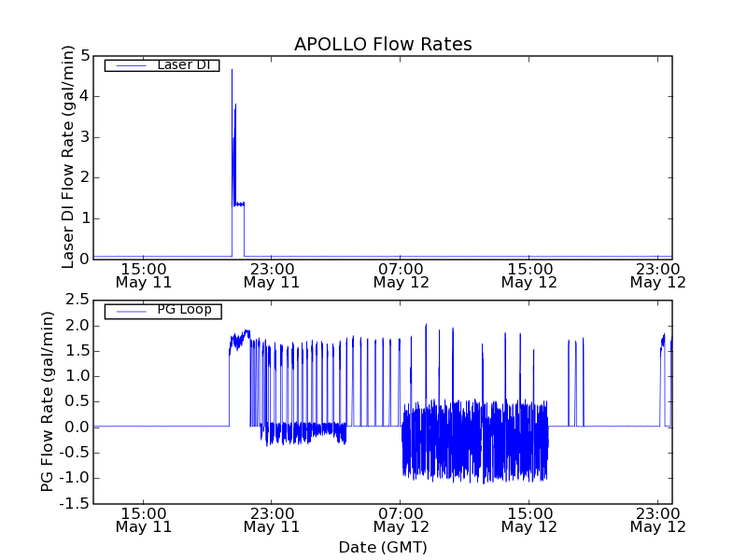Viewport: 747px width, 560px height.
Task: Click the '4' tick label on the top plot
Action: pos(85,96)
